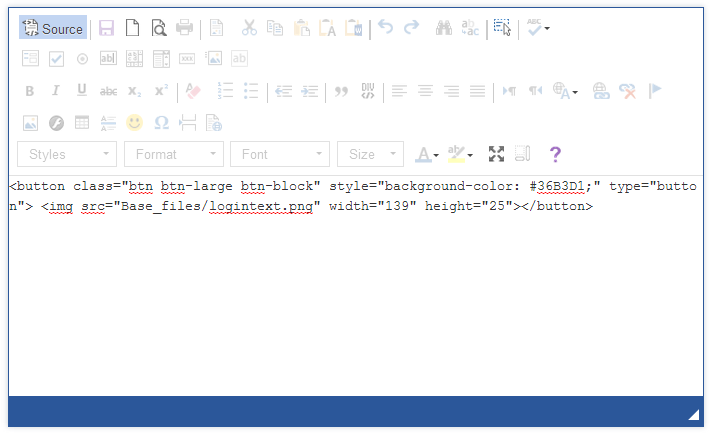Toggle Subscript formatting
714x436 pixels.
134,91
